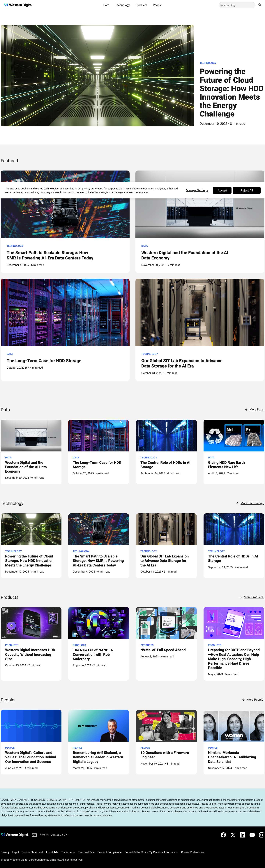Open Manage Settings for cookies
This screenshot has height=868, width=265.
pos(197,190)
